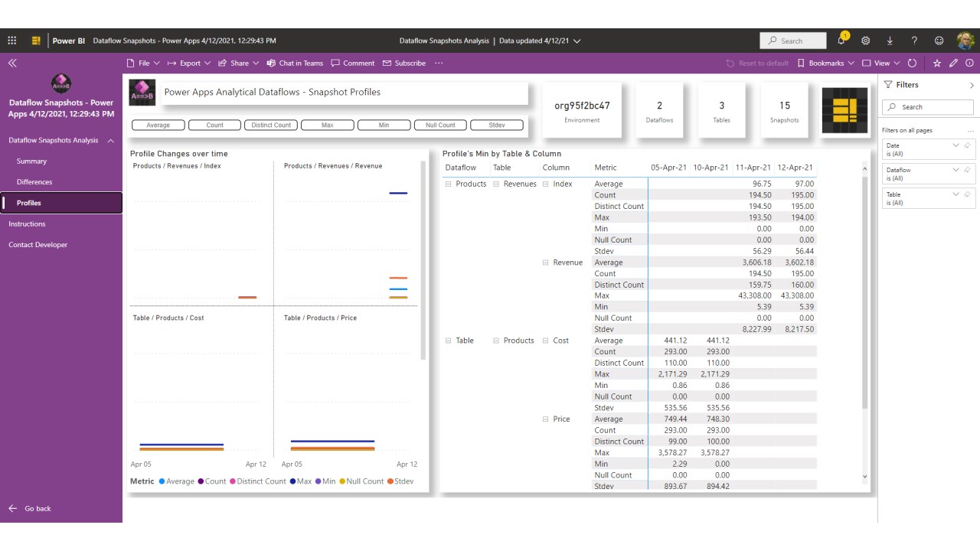This screenshot has width=980, height=551.
Task: Collapse the navigation pane with the double chevron
Action: coord(12,64)
